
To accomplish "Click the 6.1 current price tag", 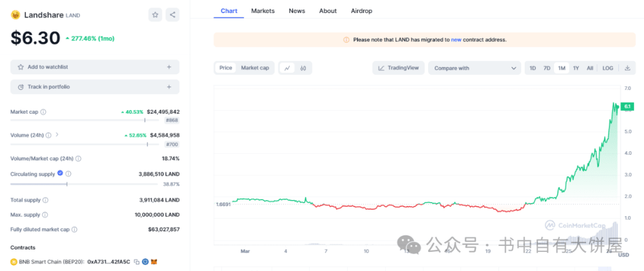I will pyautogui.click(x=627, y=106).
